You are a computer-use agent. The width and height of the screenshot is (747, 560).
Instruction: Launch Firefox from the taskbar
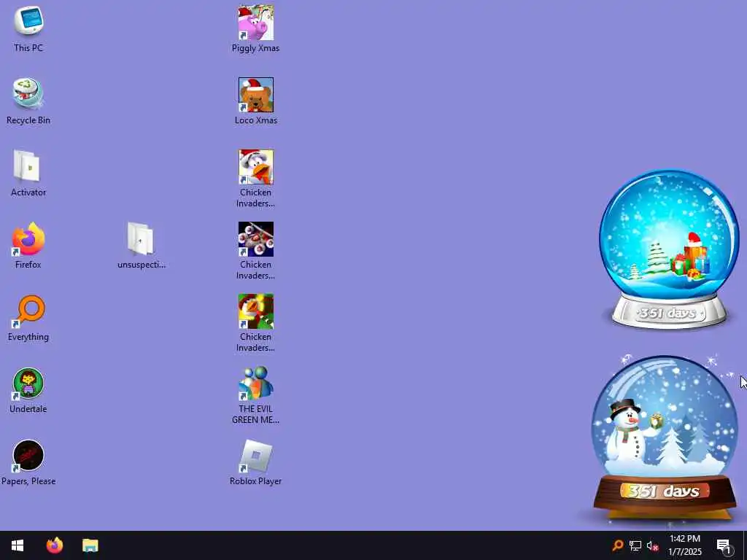pyautogui.click(x=54, y=545)
